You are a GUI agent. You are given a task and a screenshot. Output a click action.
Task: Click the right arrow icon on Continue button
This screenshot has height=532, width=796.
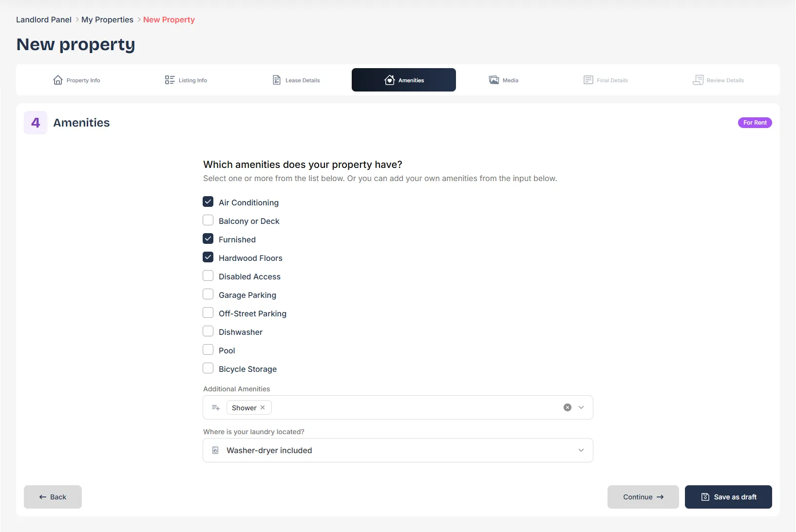click(x=660, y=497)
